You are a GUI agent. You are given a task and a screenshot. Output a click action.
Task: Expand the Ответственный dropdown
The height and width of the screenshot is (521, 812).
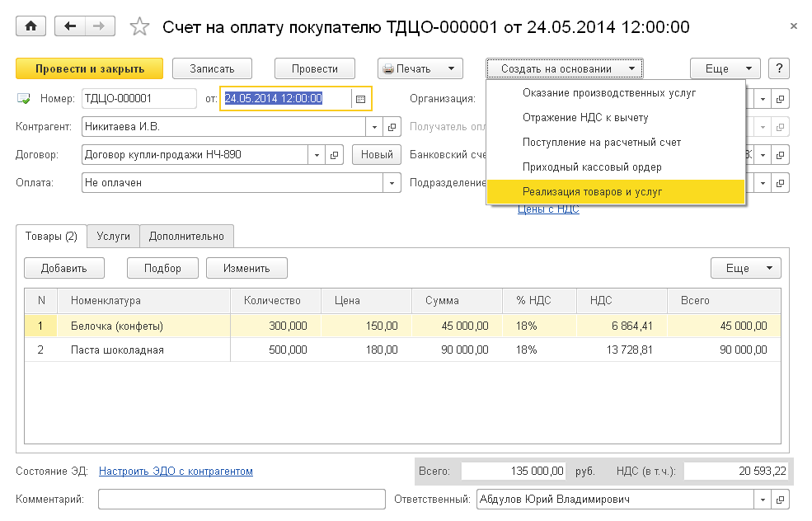coord(762,500)
